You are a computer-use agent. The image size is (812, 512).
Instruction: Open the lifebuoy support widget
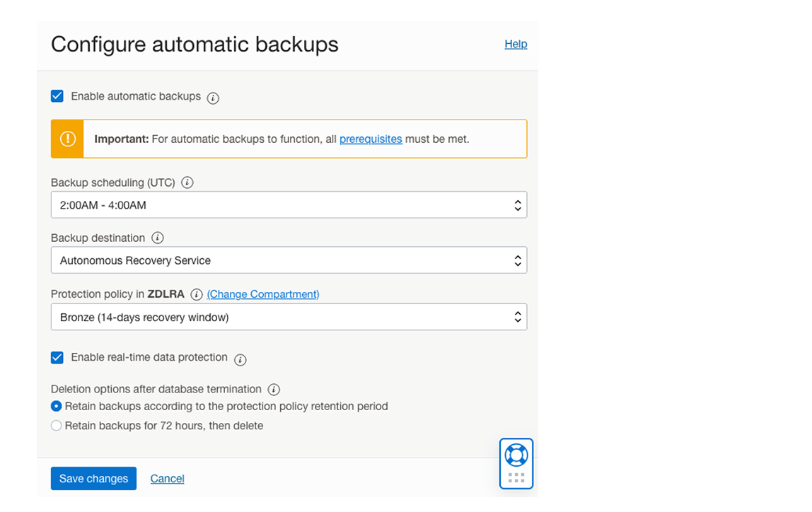point(516,455)
